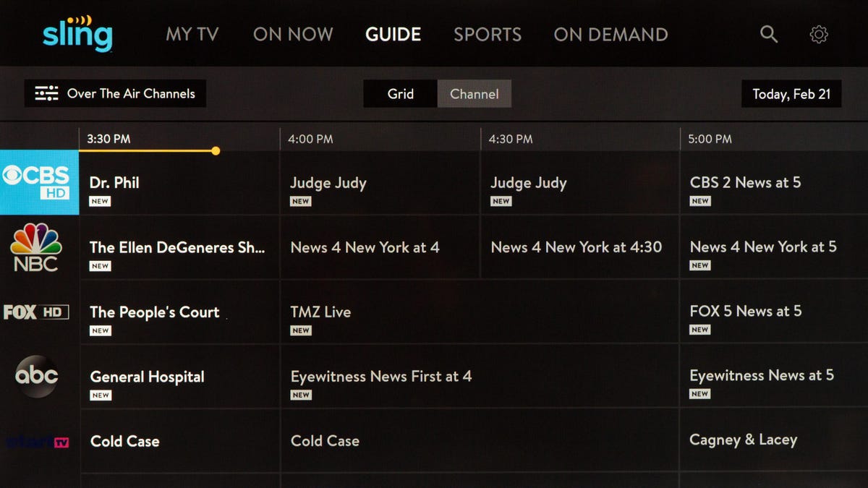Select News 4 New York at 4
The image size is (868, 488).
click(380, 247)
